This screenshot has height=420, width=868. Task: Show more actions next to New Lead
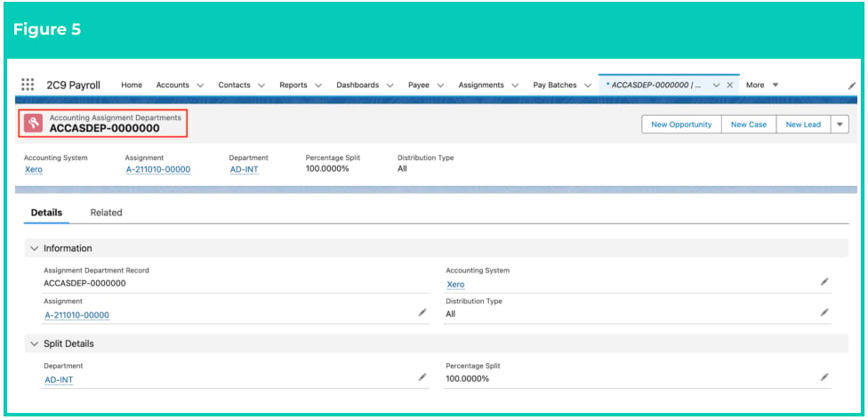[x=840, y=124]
